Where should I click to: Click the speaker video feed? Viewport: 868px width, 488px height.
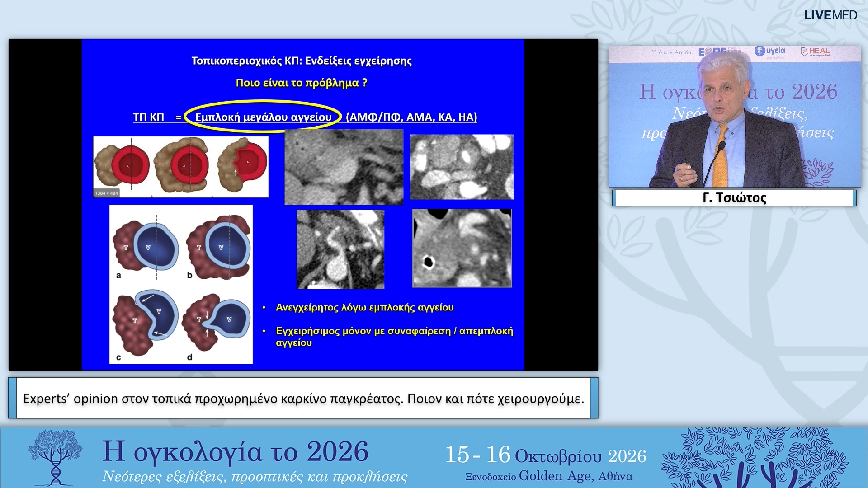pos(734,117)
